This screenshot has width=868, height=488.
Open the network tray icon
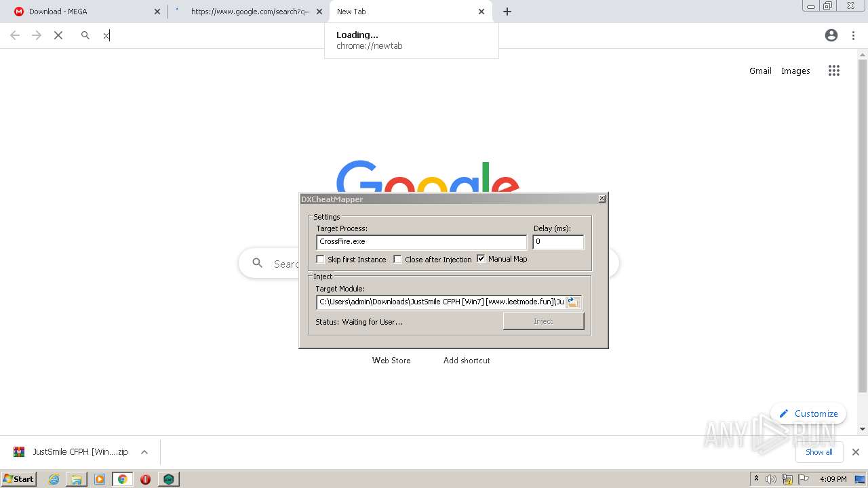coord(787,479)
